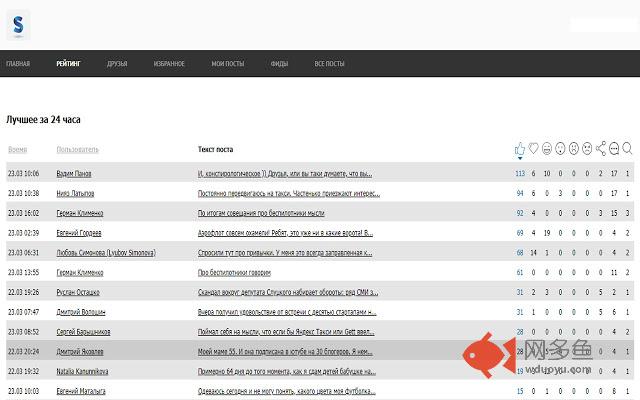Go to ВСЕ ПОСТЫ section
The width and height of the screenshot is (640, 400).
pyautogui.click(x=329, y=64)
